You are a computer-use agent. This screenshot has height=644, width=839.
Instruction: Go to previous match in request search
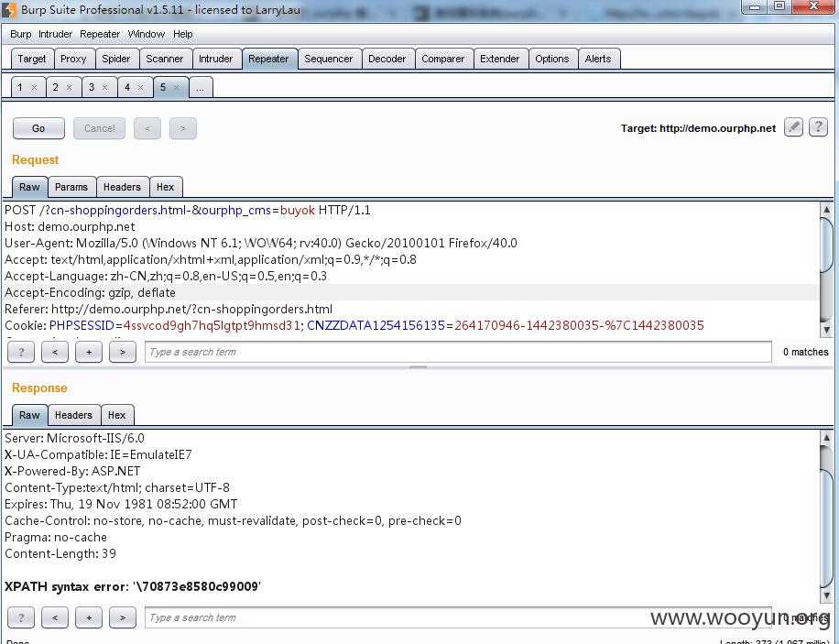click(55, 352)
